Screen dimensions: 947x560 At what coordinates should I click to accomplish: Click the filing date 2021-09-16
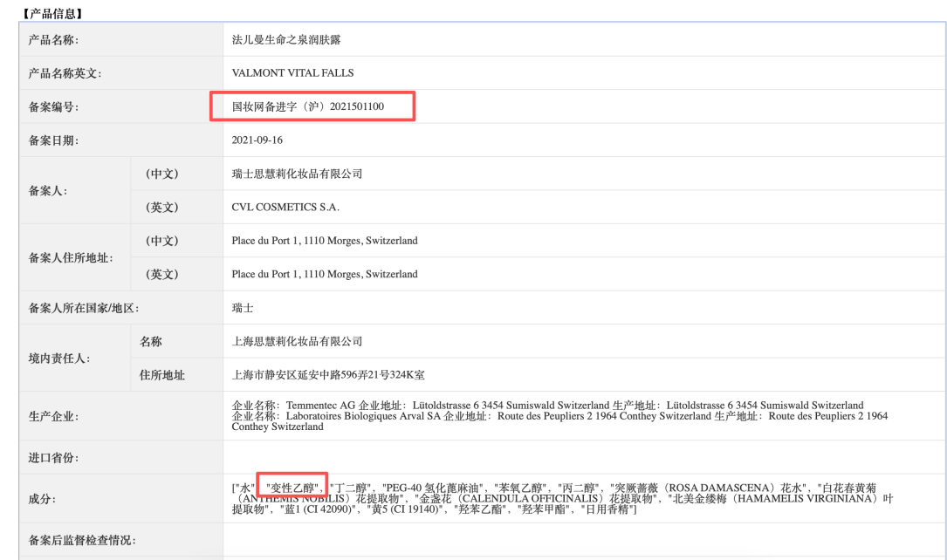coord(257,140)
